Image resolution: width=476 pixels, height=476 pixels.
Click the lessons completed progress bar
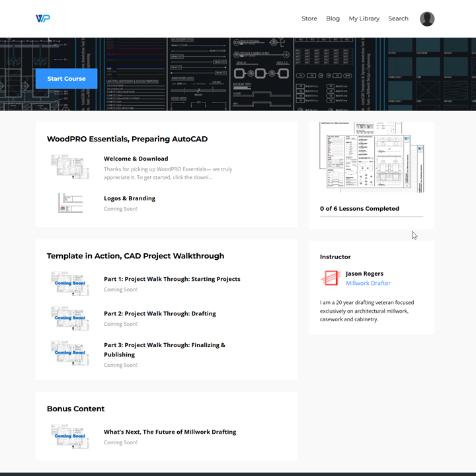[372, 217]
